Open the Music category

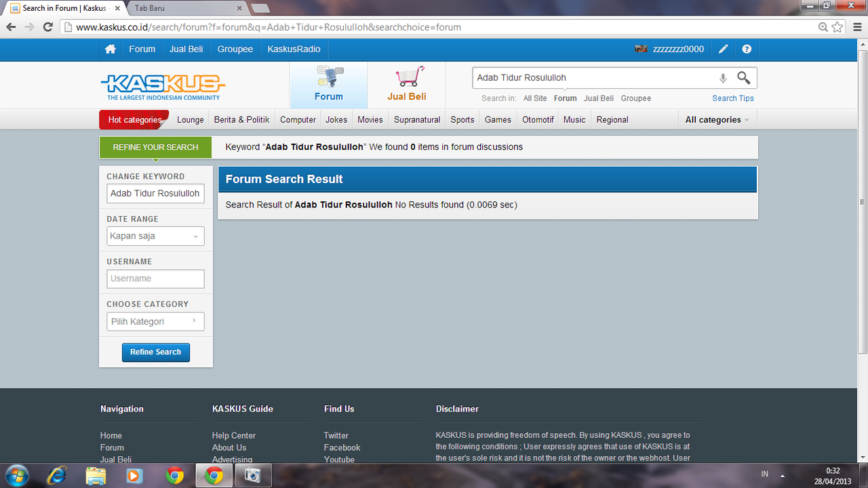(x=574, y=120)
